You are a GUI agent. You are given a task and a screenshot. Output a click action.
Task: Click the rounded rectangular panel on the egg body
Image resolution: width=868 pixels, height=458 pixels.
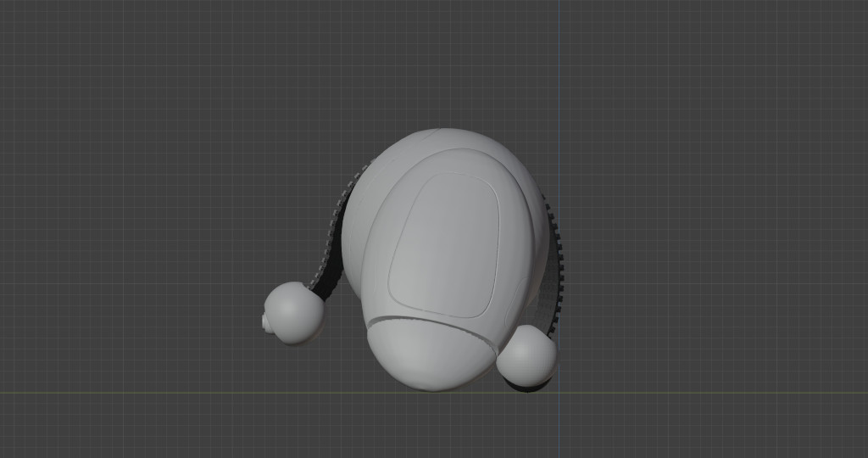(444, 245)
